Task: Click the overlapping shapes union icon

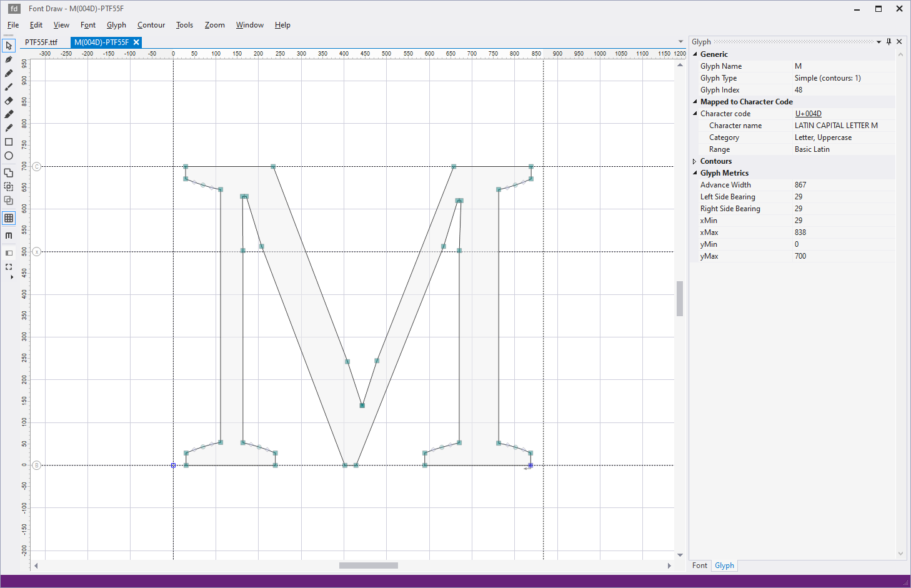Action: (9, 172)
